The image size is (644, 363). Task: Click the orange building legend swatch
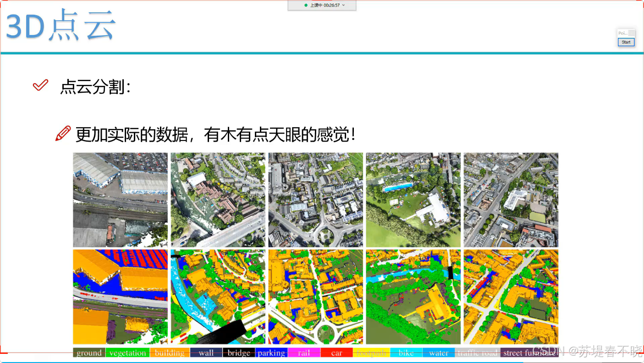[x=170, y=353]
